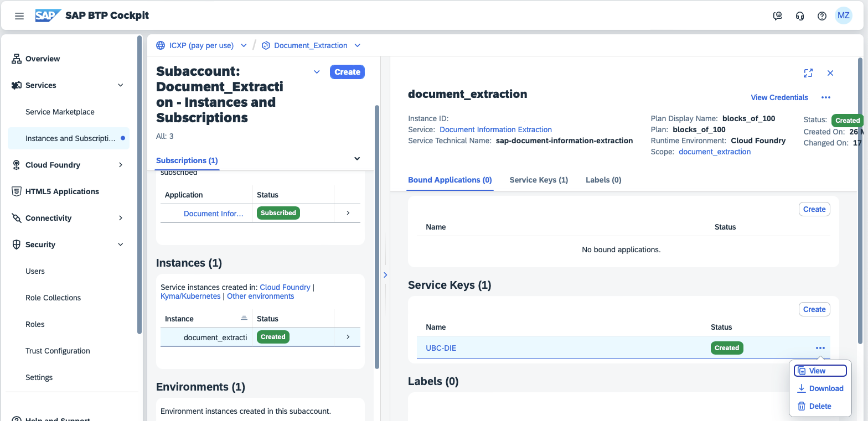Open the support headset icon
868x421 pixels.
tap(800, 16)
